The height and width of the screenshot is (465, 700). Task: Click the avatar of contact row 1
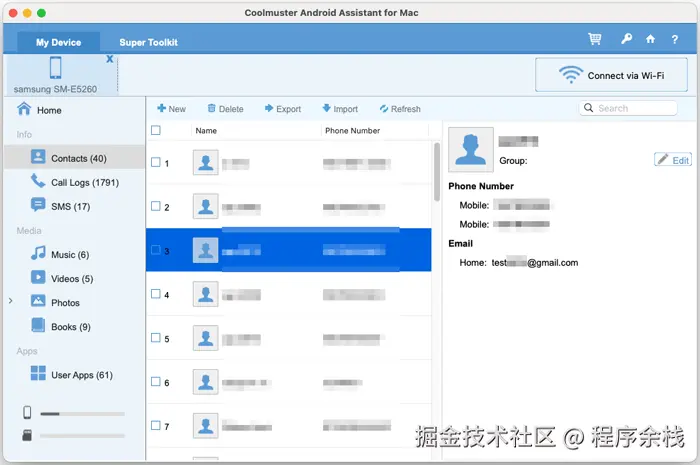coord(205,162)
